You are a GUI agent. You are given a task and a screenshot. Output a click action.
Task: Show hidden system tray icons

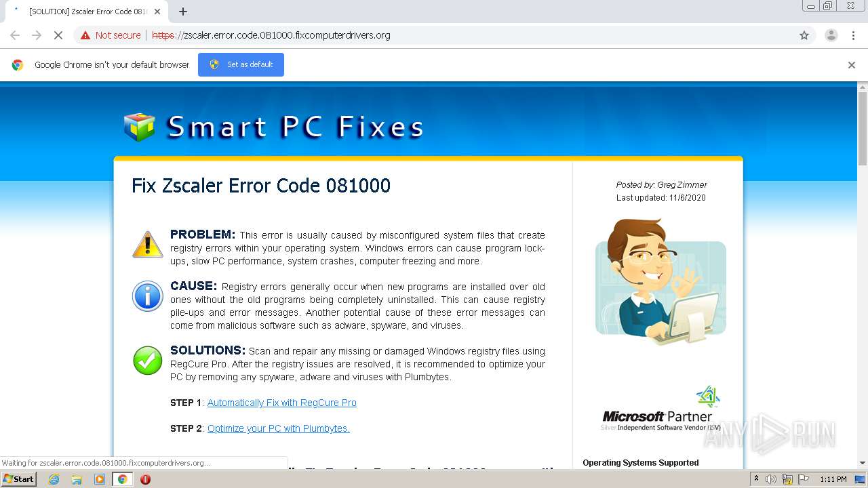tap(757, 479)
